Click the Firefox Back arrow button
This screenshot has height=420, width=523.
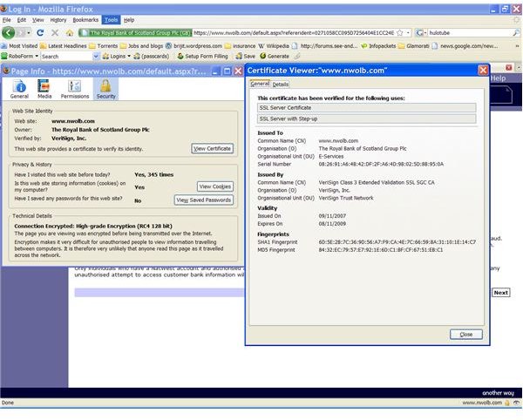9,32
